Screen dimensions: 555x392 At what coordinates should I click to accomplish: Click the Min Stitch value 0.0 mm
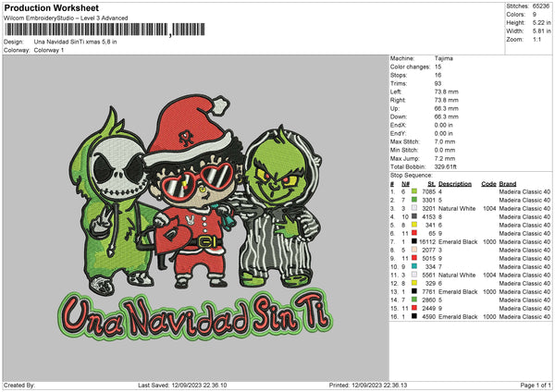click(x=445, y=150)
